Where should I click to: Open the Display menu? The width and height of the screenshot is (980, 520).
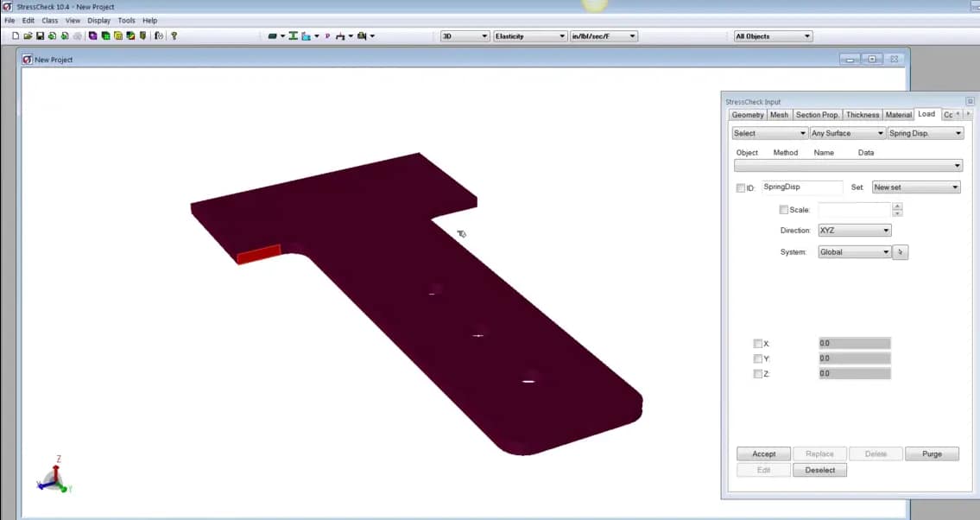[x=98, y=20]
